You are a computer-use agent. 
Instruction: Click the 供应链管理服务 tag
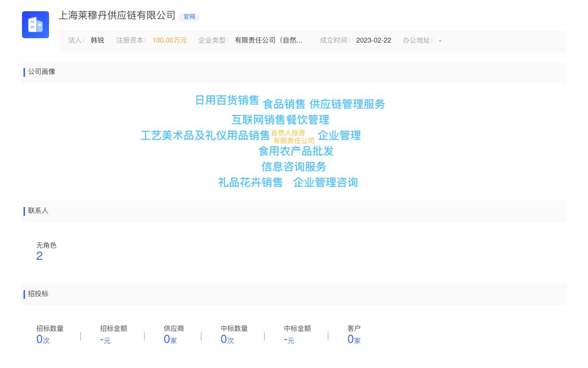[x=347, y=104]
